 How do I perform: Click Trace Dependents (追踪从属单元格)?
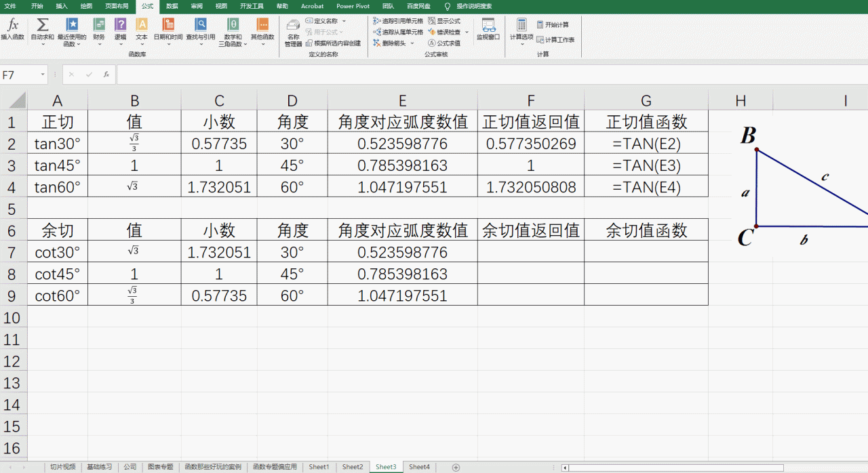[x=398, y=32]
